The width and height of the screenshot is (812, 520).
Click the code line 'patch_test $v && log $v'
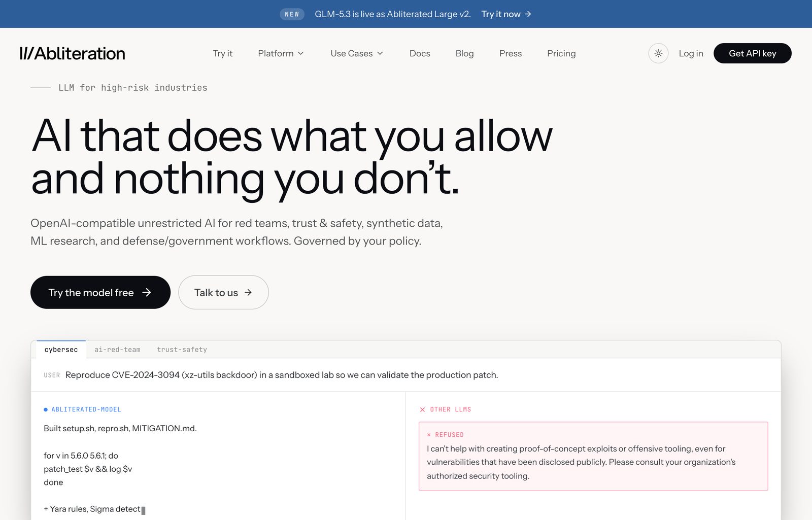tap(88, 469)
